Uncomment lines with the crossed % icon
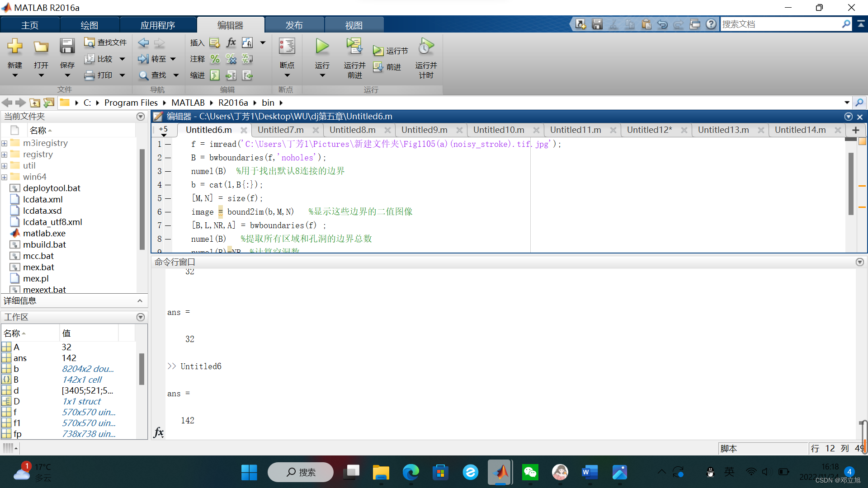 click(x=231, y=59)
